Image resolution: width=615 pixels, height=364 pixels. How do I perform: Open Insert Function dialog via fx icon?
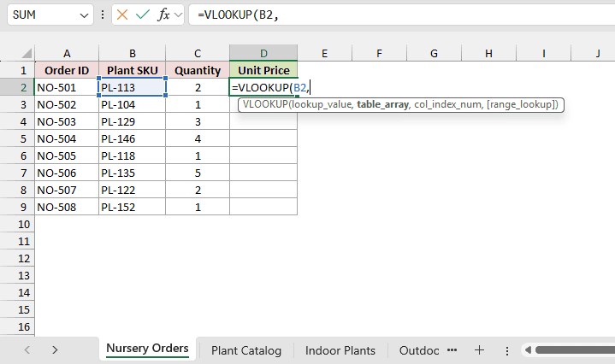pyautogui.click(x=163, y=15)
